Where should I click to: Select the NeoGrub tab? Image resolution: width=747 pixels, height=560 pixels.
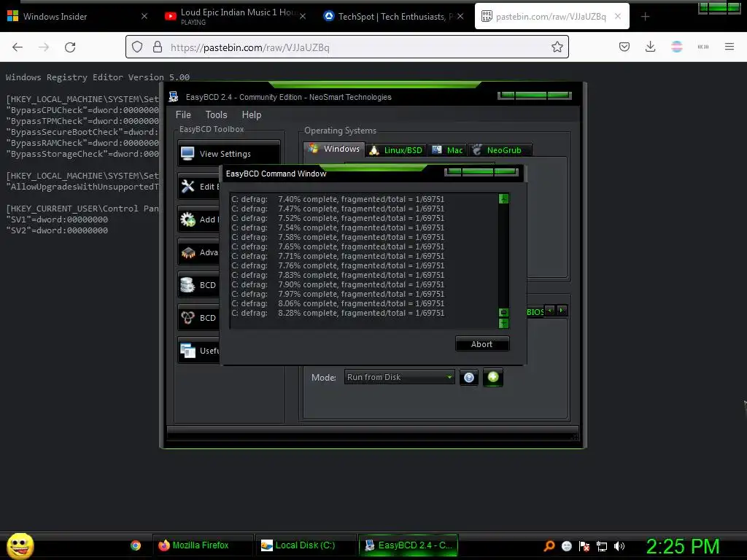coord(500,150)
